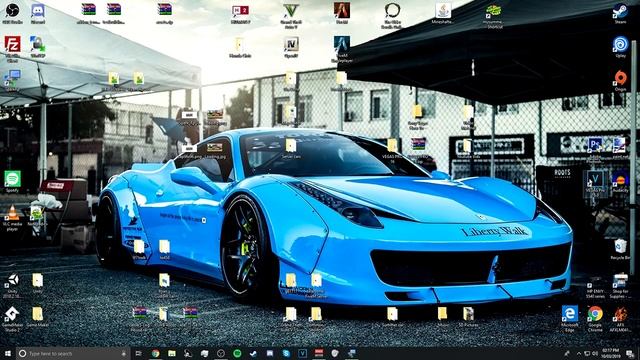This screenshot has height=360, width=640.
Task: Open Skype from the taskbar
Action: (286, 353)
